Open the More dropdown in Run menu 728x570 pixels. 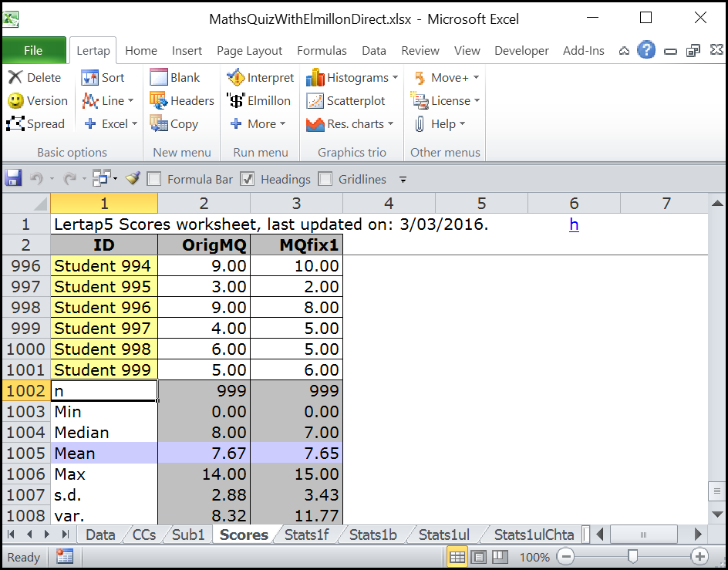coord(282,123)
